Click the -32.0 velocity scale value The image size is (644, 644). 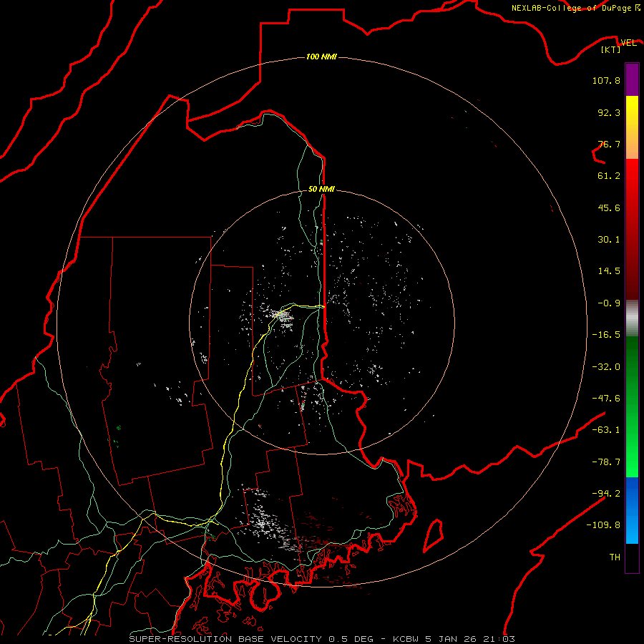[x=606, y=367]
